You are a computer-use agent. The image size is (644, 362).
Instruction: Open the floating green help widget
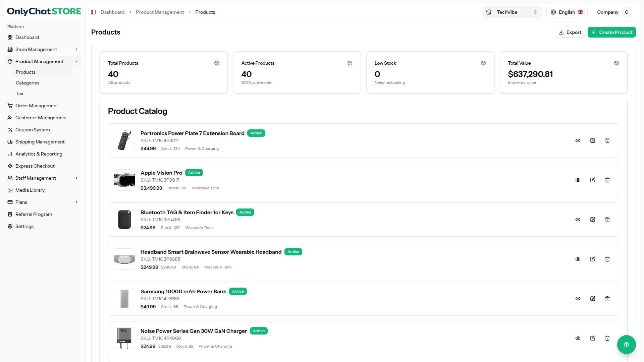[x=626, y=345]
